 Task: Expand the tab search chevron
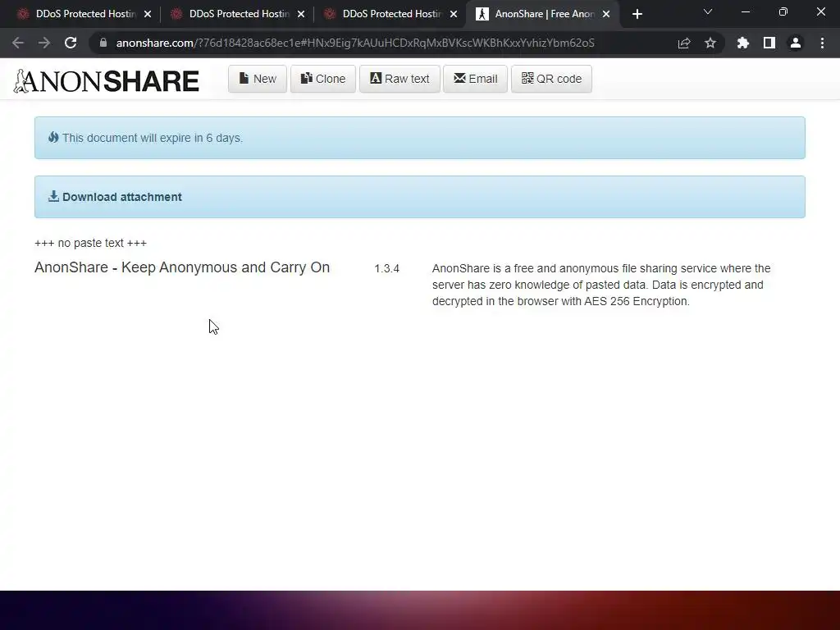coord(708,11)
